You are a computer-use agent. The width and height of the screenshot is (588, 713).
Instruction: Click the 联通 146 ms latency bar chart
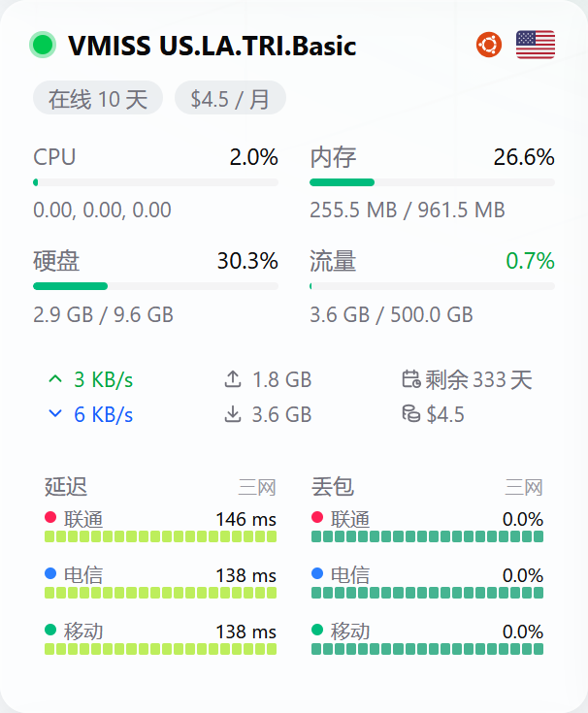pyautogui.click(x=160, y=536)
